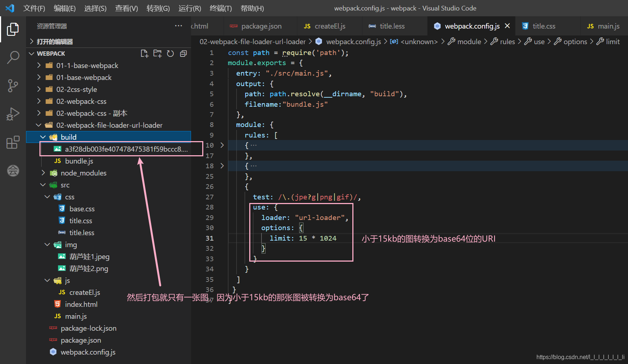628x364 pixels.
Task: Collapse the build folder
Action: tap(43, 137)
